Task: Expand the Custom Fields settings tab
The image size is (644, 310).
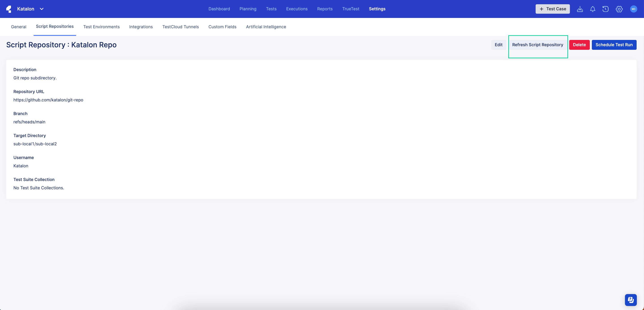Action: click(222, 26)
